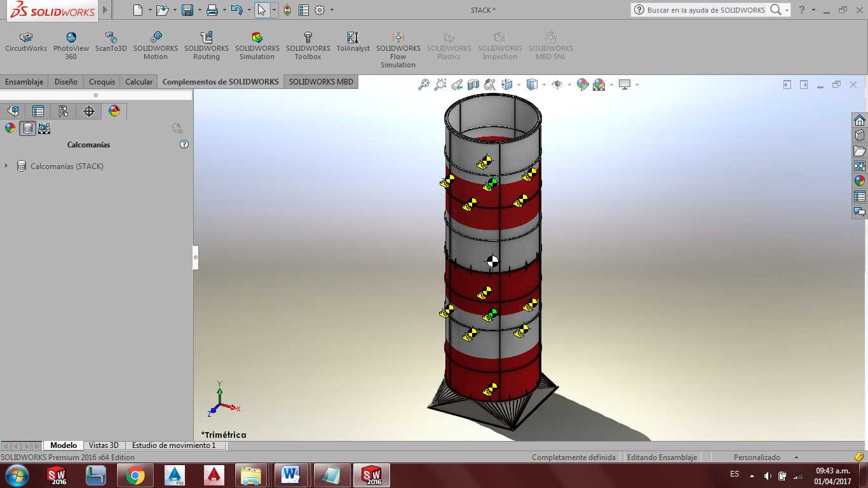Open Google Chrome from the taskbar
Screen dimensions: 868x488
[x=135, y=475]
